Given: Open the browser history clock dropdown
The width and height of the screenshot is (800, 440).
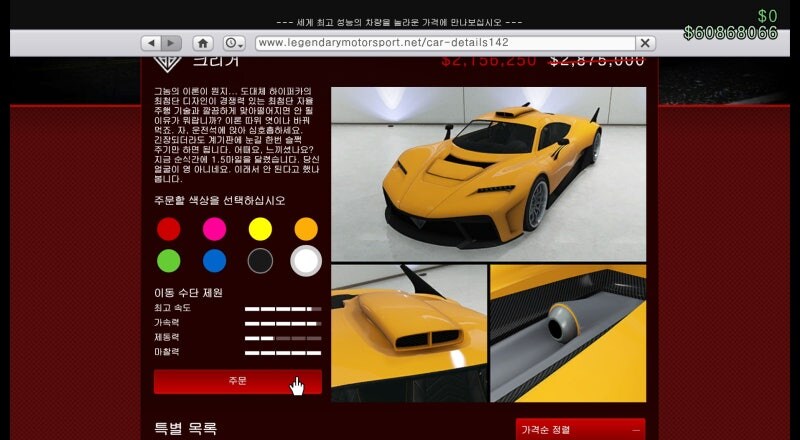Looking at the screenshot, I should [x=234, y=43].
